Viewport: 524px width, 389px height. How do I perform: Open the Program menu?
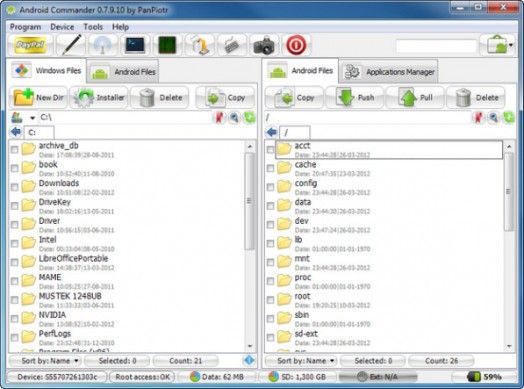[25, 27]
